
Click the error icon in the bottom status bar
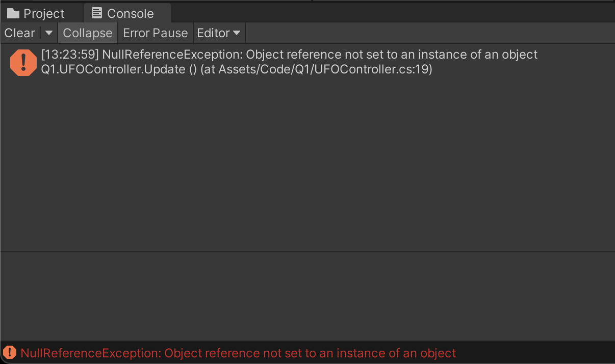[9, 352]
